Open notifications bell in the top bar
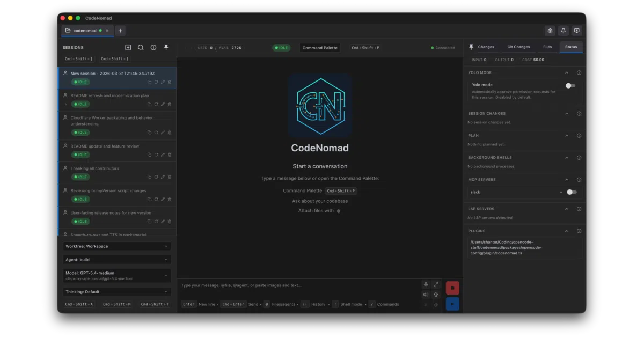The width and height of the screenshot is (644, 338). 563,31
